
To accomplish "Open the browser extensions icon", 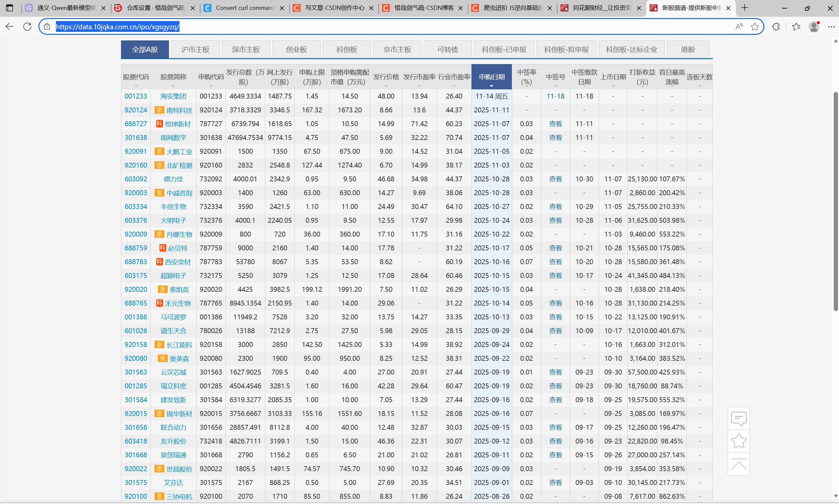I will (776, 27).
